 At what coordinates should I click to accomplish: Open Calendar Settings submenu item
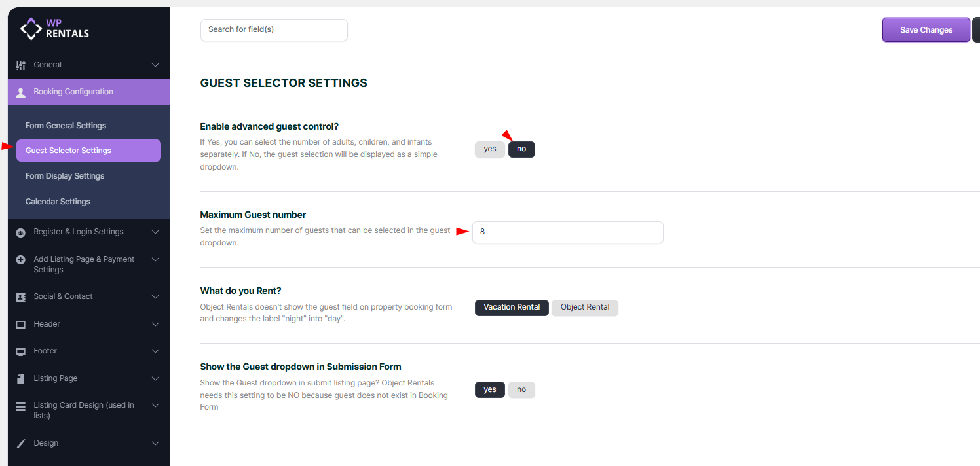coord(58,202)
